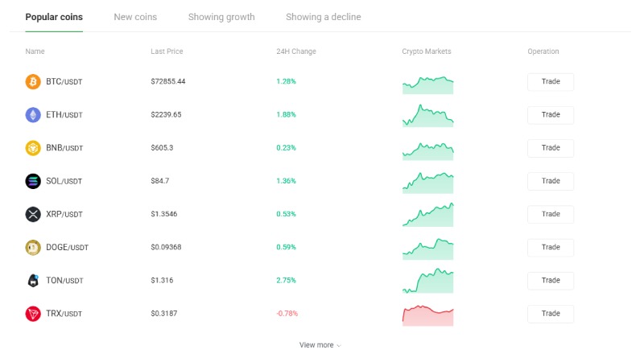Click the Ethereum coin icon
Viewport: 644px width, 362px height.
33,115
